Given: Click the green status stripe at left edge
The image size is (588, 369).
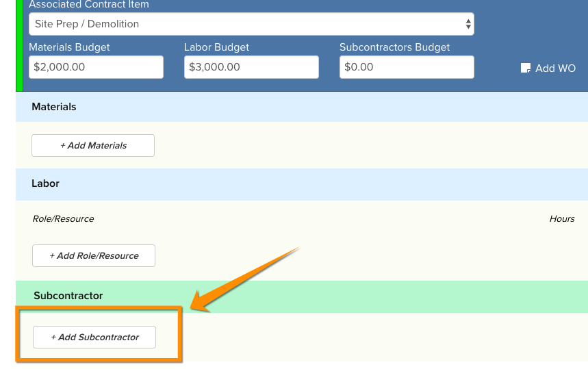Looking at the screenshot, I should tap(19, 45).
